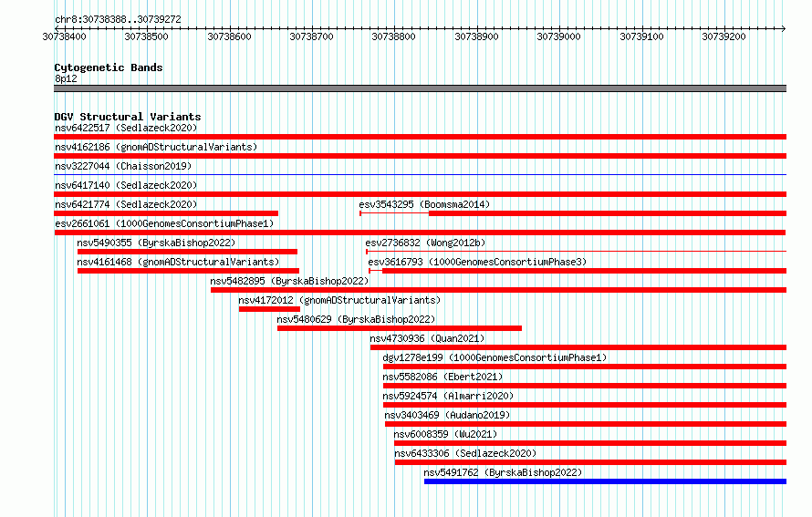Click nsv3403469 (Audano2019) variant label

pos(447,415)
